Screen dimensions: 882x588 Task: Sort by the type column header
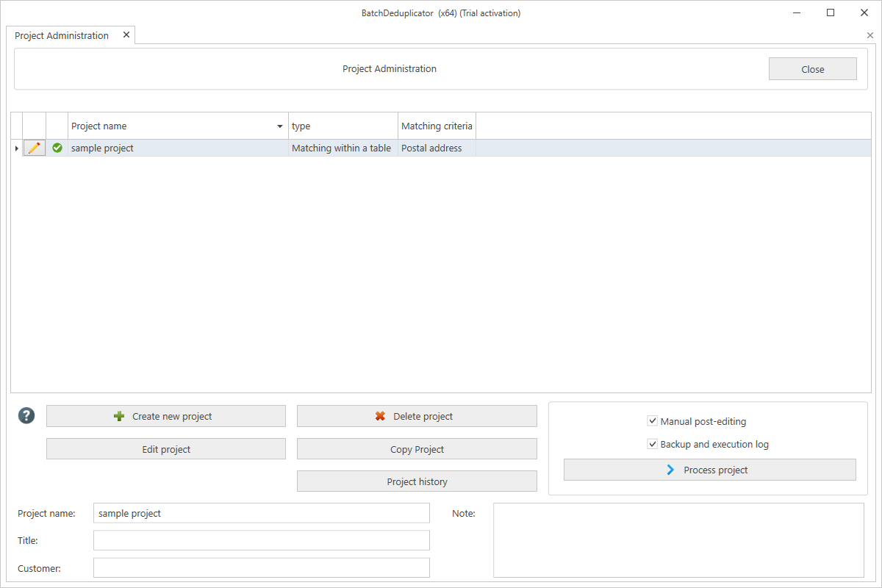[x=343, y=126]
